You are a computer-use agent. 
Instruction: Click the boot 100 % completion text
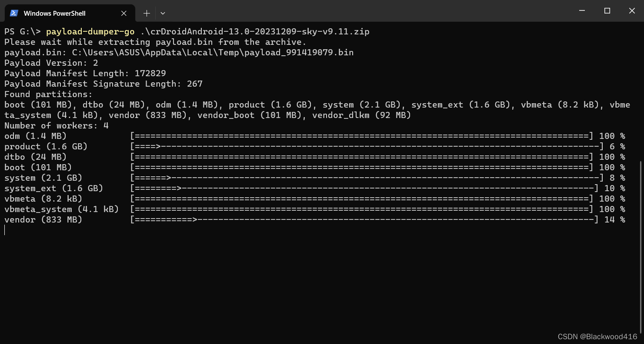click(x=611, y=167)
